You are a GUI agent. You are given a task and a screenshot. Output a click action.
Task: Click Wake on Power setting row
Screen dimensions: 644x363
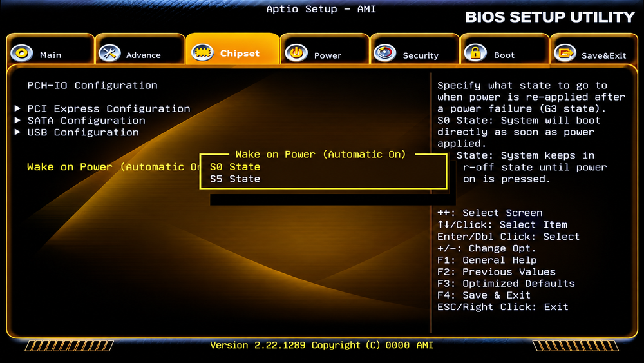click(113, 167)
